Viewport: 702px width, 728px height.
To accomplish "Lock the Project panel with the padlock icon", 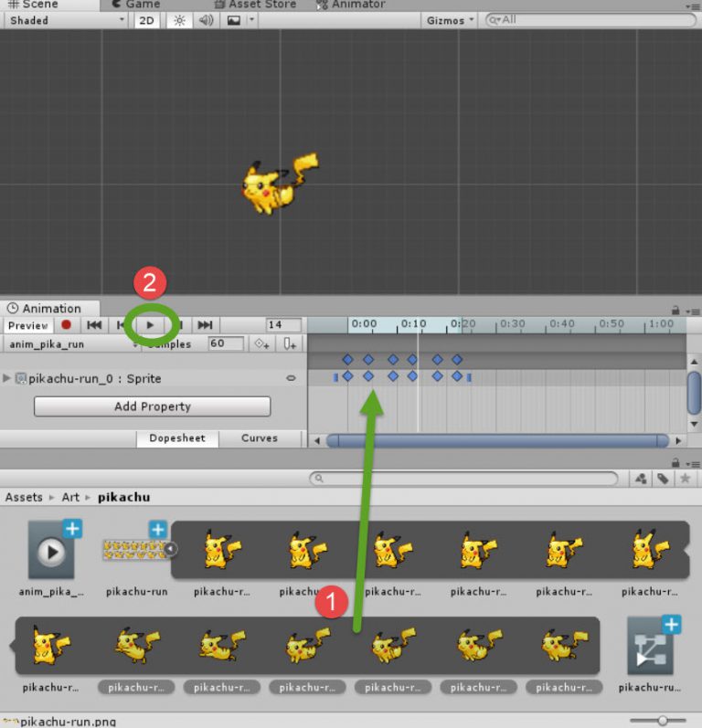I will pos(675,463).
